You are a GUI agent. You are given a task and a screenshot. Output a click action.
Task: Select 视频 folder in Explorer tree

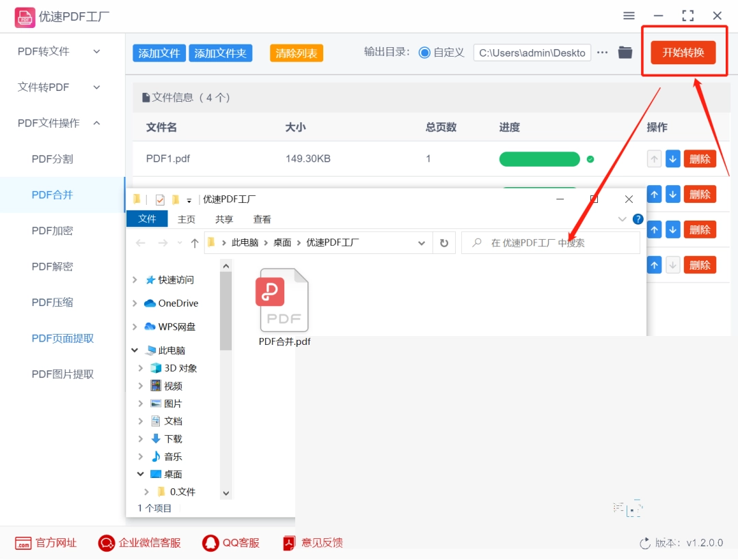pos(166,386)
